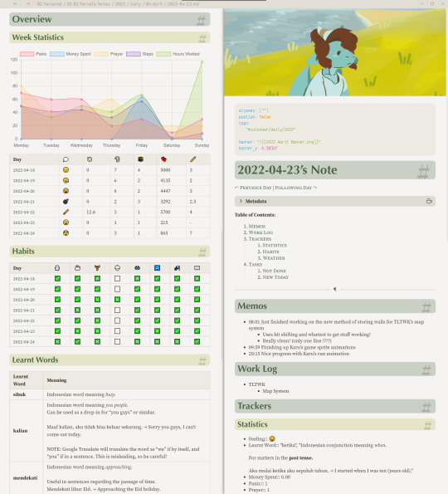Toggle the Panic legend swatch in chart

click(27, 54)
